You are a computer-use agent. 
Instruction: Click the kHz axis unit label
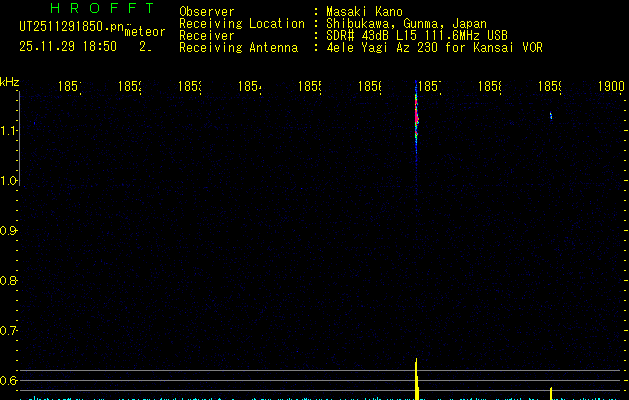tap(10, 81)
